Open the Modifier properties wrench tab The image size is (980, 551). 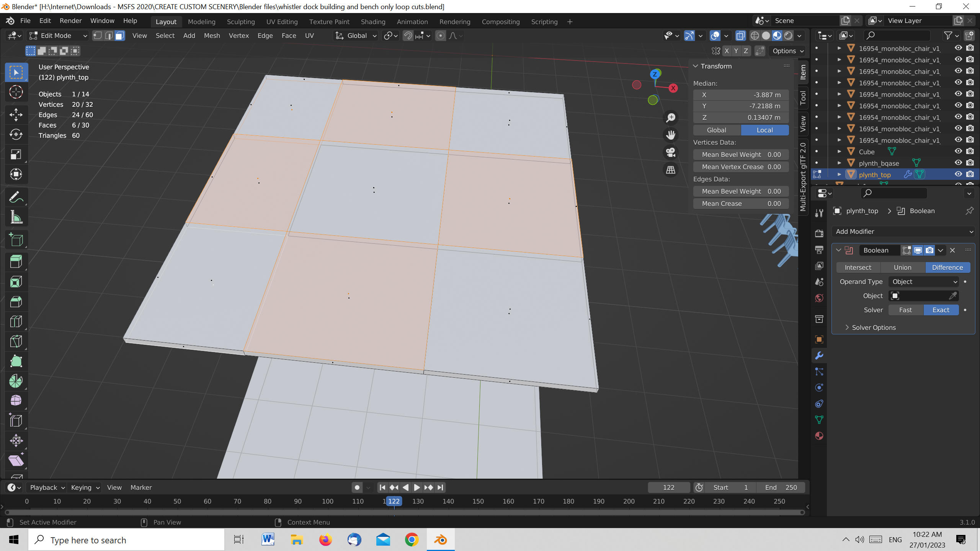click(819, 355)
